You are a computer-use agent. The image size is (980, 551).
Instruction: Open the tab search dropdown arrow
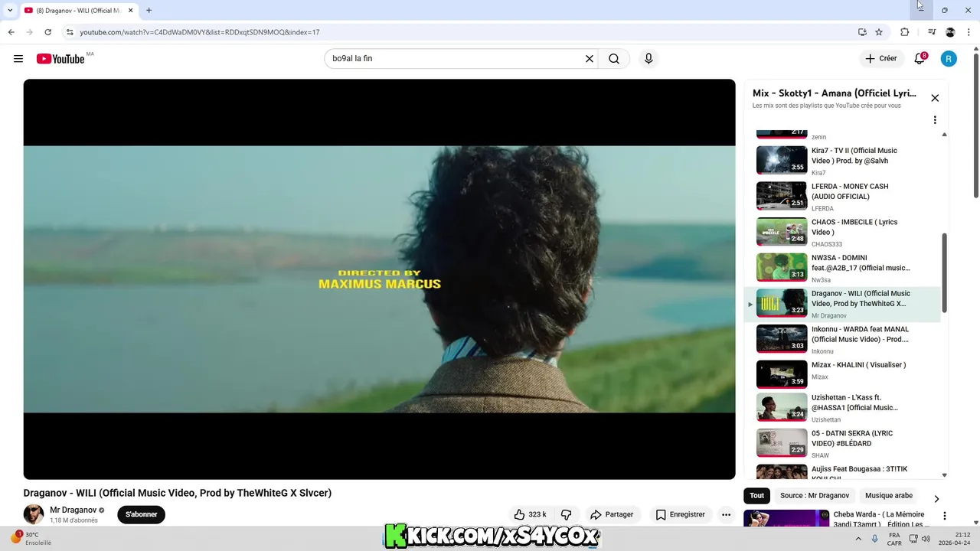pos(10,11)
